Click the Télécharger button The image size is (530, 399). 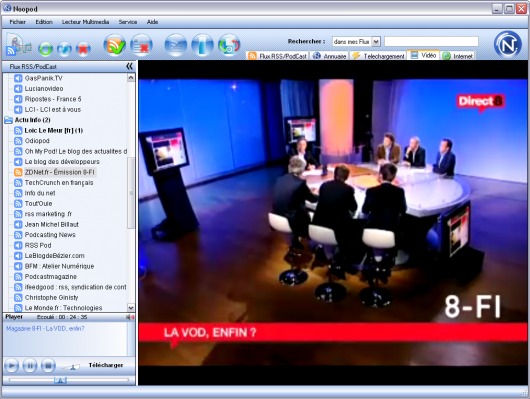tap(106, 365)
